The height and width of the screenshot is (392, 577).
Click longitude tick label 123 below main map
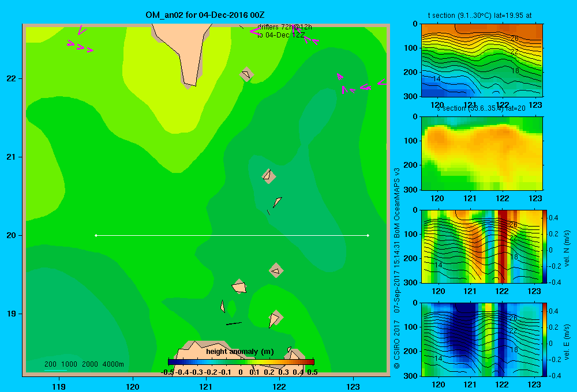tap(353, 386)
